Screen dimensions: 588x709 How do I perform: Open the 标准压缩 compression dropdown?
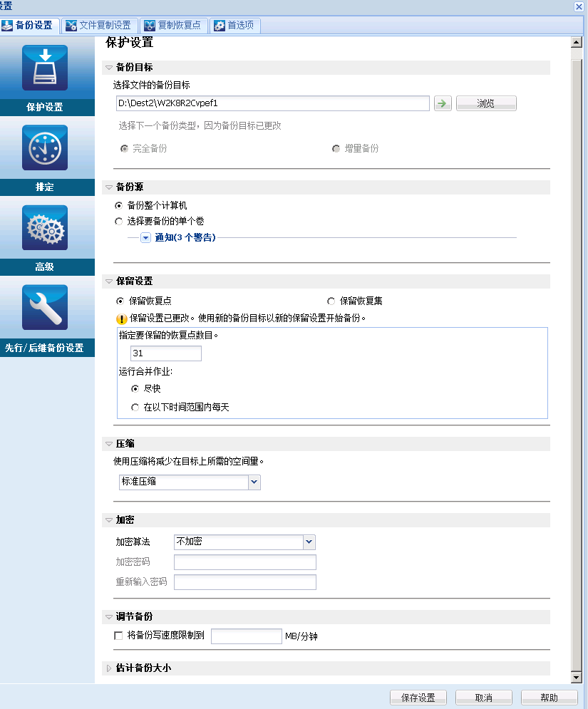click(x=254, y=482)
